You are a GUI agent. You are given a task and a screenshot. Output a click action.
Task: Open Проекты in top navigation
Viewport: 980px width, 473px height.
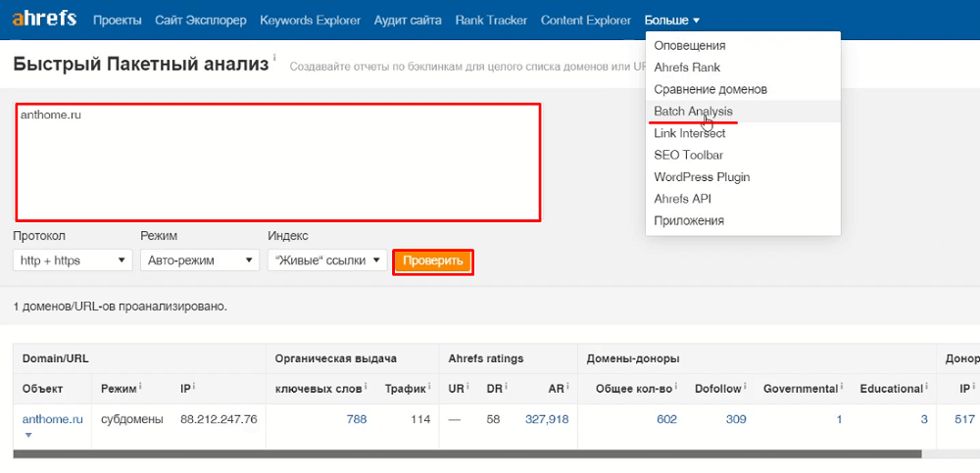(117, 20)
